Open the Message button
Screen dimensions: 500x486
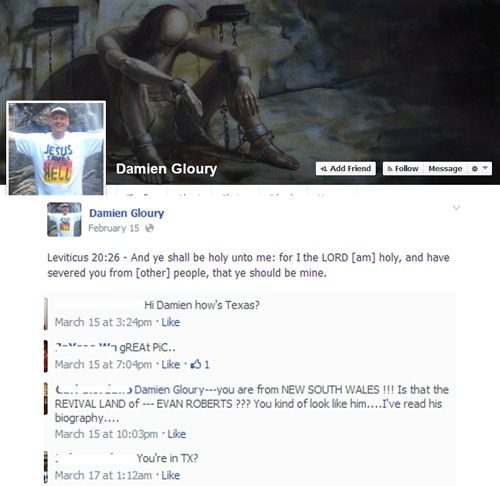[x=445, y=169]
